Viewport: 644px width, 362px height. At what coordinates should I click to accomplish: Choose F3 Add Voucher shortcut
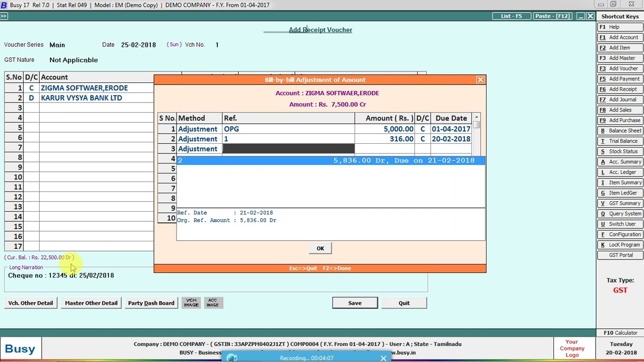[620, 68]
